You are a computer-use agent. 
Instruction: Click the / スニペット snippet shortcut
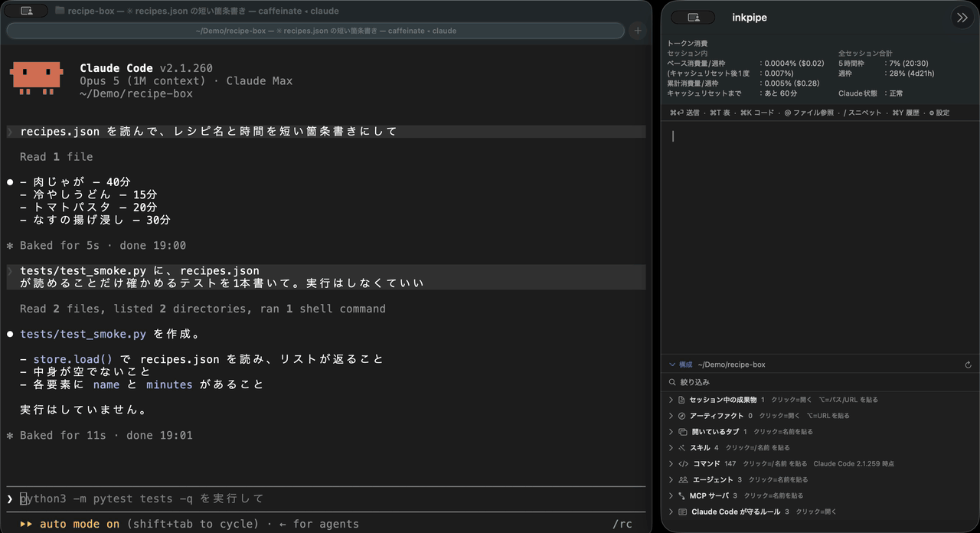click(862, 113)
